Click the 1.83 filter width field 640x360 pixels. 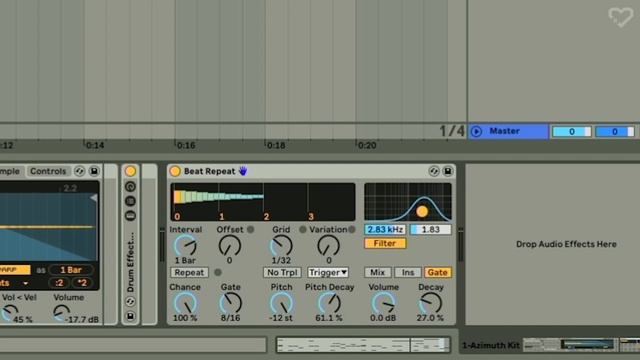click(431, 229)
